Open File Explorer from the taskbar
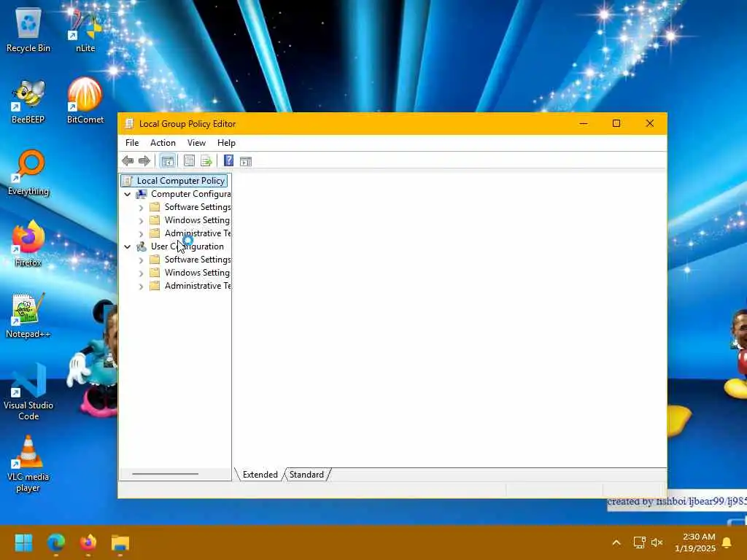The image size is (747, 560). pos(120,542)
